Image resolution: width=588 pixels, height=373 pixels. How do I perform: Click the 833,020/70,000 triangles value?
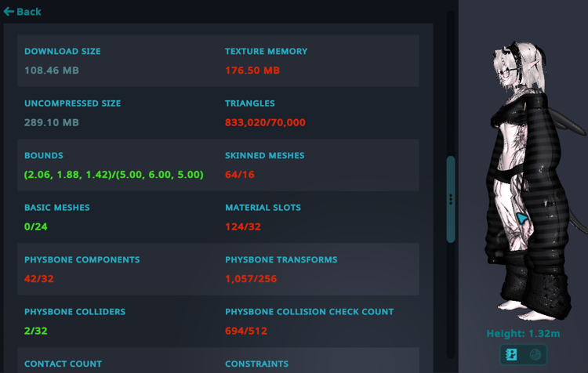pyautogui.click(x=265, y=122)
